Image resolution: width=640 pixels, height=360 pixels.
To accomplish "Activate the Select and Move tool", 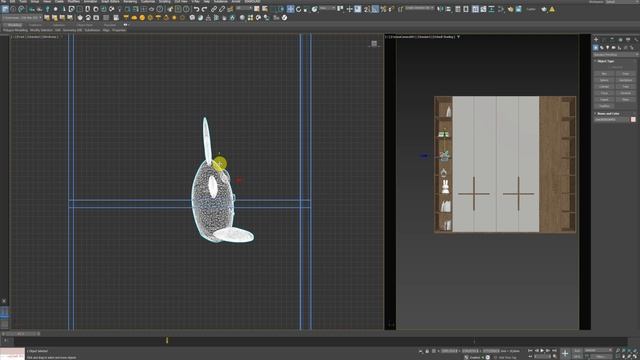I will pyautogui.click(x=290, y=9).
